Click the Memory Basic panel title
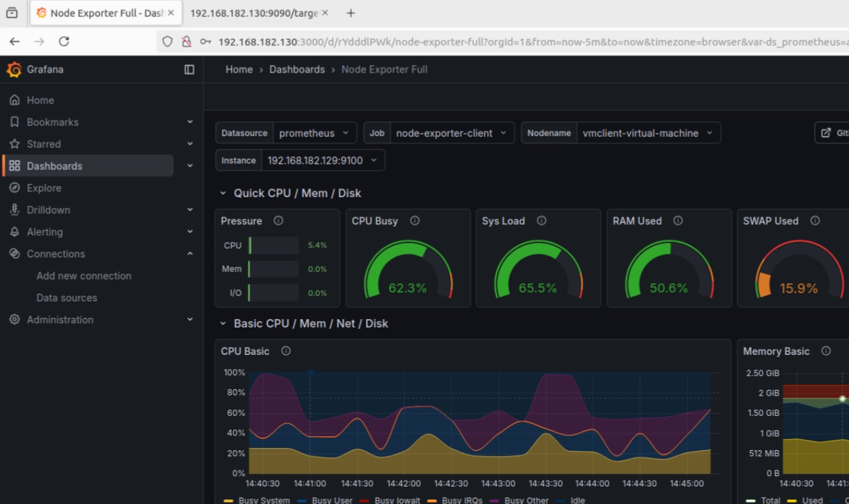The width and height of the screenshot is (849, 504). click(x=776, y=351)
